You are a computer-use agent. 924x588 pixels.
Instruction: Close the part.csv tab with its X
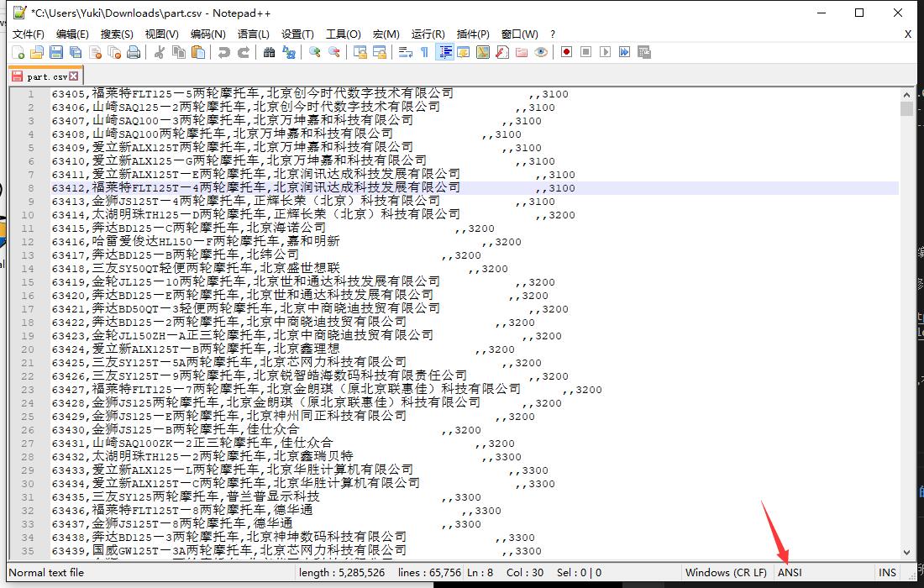(x=74, y=76)
